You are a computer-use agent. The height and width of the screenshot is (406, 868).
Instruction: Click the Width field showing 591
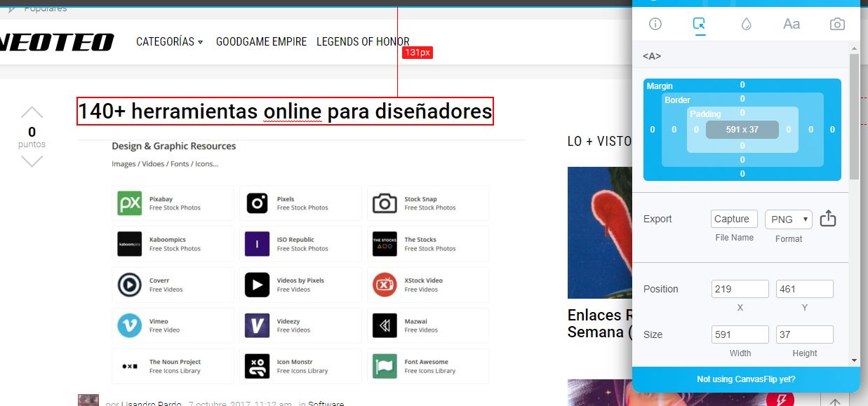740,334
